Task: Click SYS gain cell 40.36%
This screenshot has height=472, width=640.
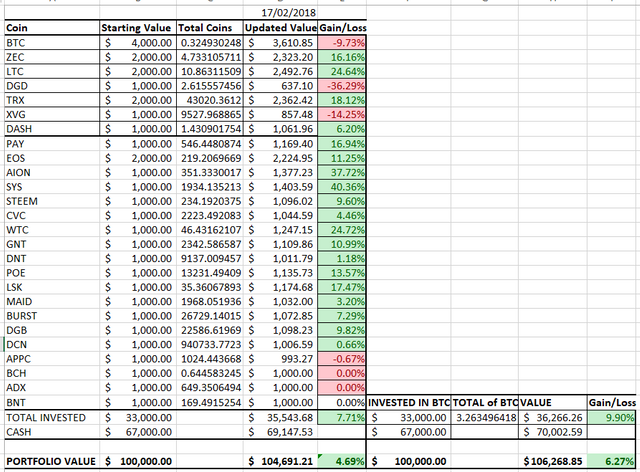Action: point(342,187)
